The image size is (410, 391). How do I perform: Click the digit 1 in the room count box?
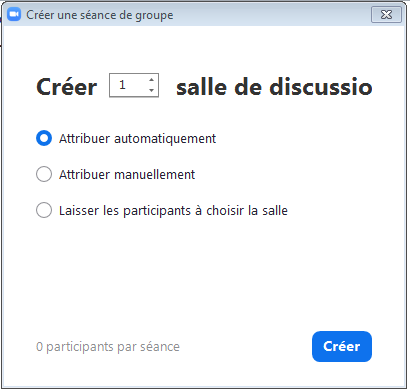pyautogui.click(x=122, y=85)
